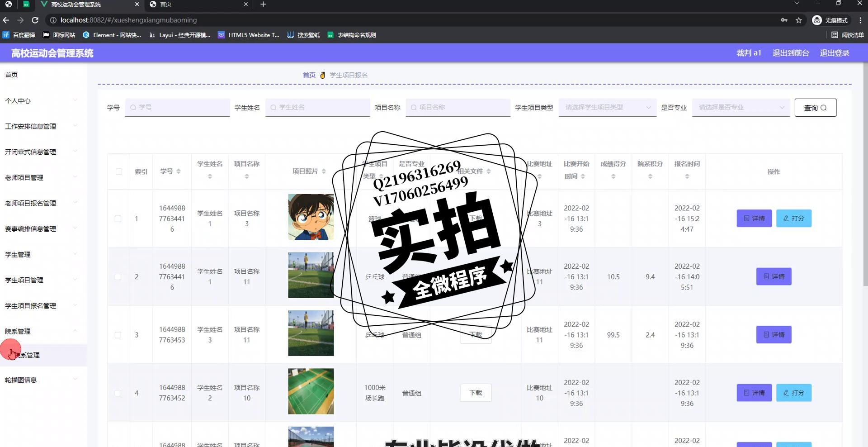Open Conan cartoon photo thumbnail row 1
Viewport: 868px width, 447px height.
311,217
